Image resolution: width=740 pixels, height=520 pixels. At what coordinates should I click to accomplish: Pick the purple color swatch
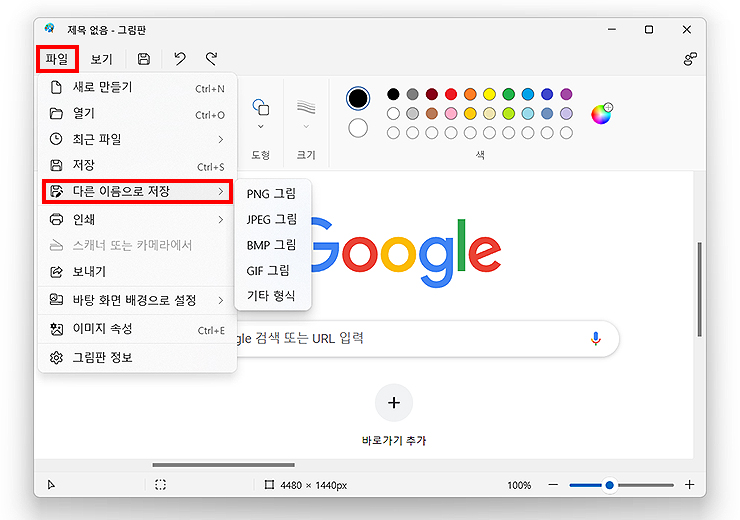[566, 94]
